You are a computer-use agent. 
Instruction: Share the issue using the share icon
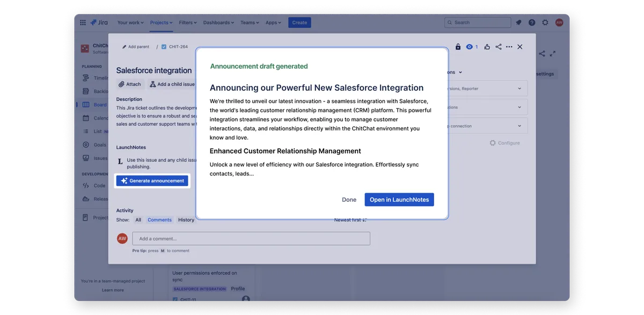tap(499, 47)
